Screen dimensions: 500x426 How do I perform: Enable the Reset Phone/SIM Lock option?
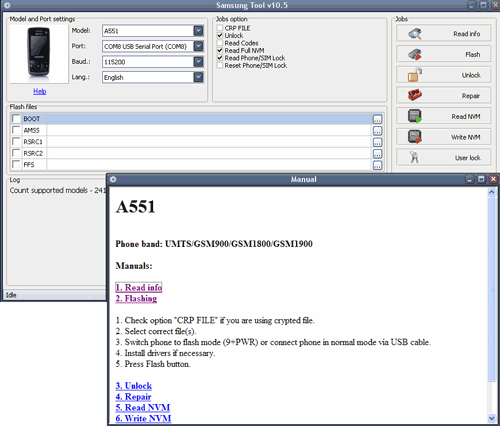point(220,65)
